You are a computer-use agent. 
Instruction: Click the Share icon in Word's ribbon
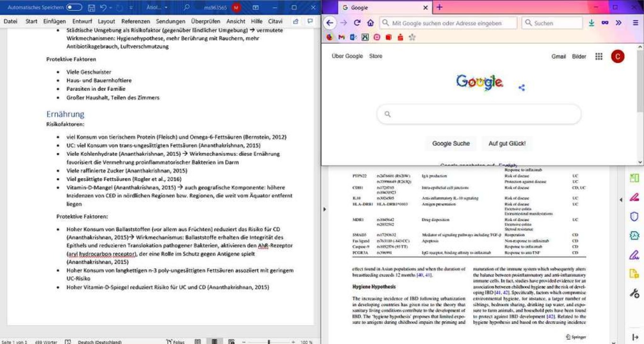(x=296, y=21)
